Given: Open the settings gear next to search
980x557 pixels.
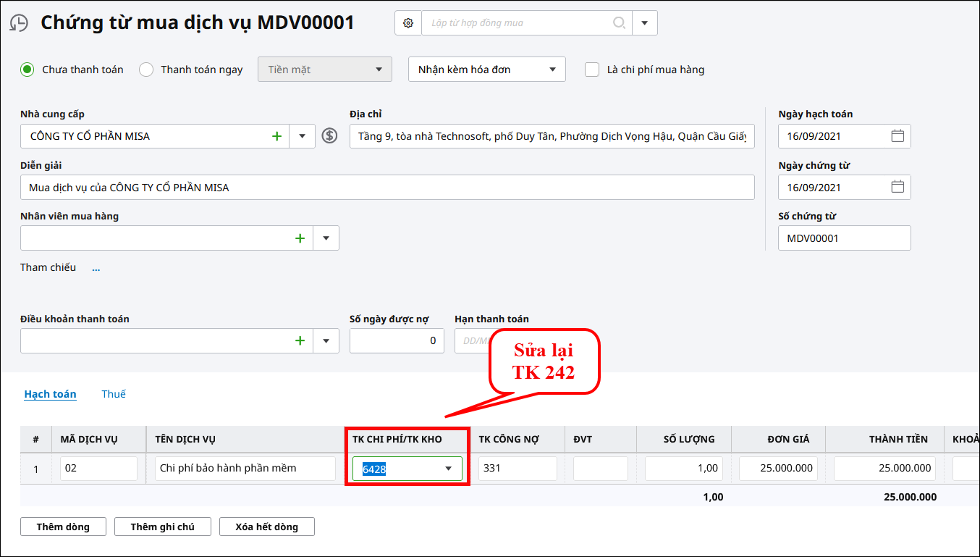Looking at the screenshot, I should pos(408,23).
